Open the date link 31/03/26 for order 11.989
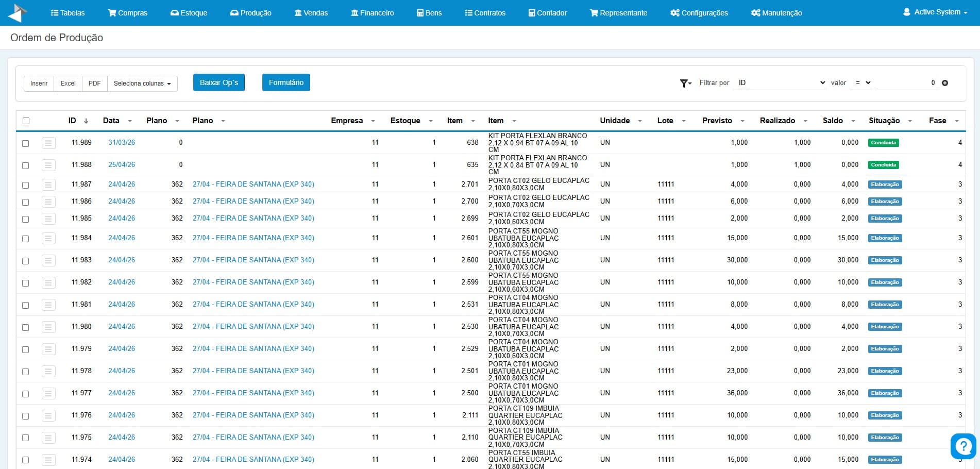The image size is (980, 469). [x=122, y=143]
